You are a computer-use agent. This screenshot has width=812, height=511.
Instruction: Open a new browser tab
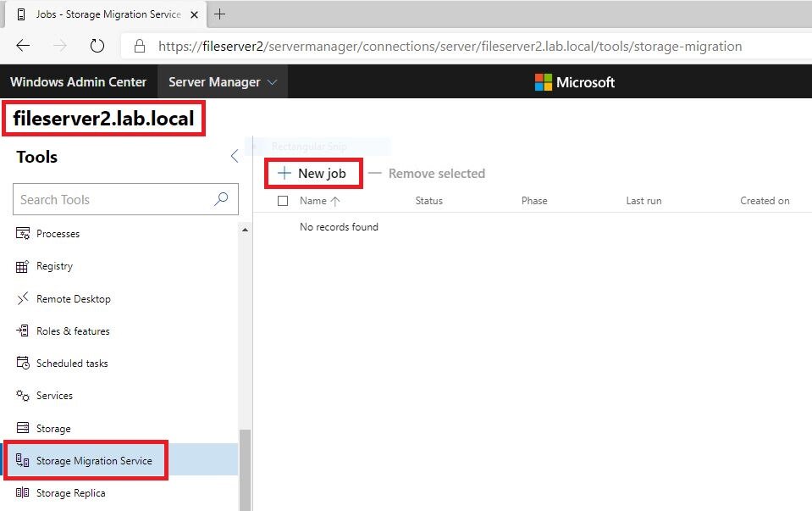(x=219, y=14)
